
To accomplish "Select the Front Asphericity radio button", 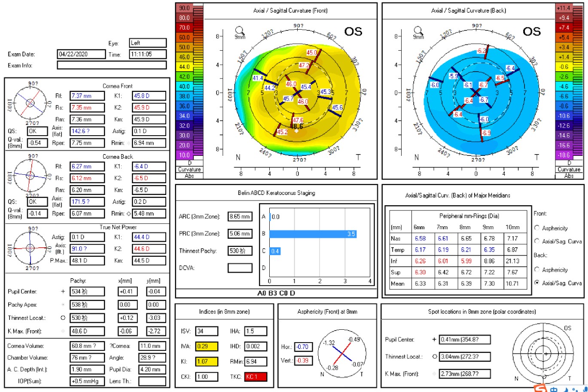I will 536,228.
